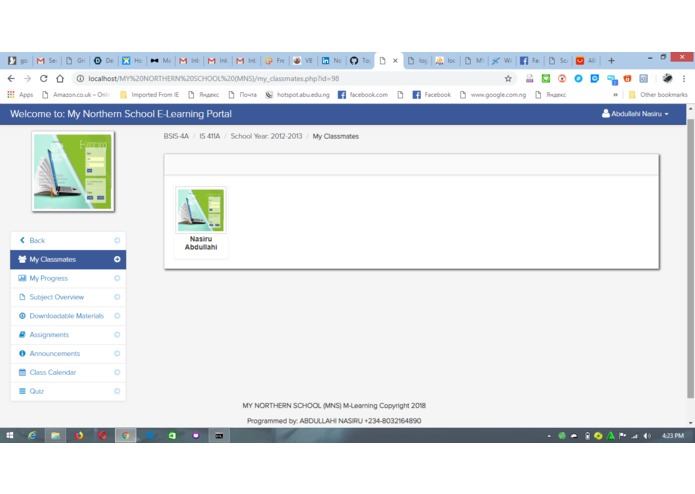Open a new tab with plus button
Image resolution: width=695 pixels, height=494 pixels.
click(x=611, y=61)
